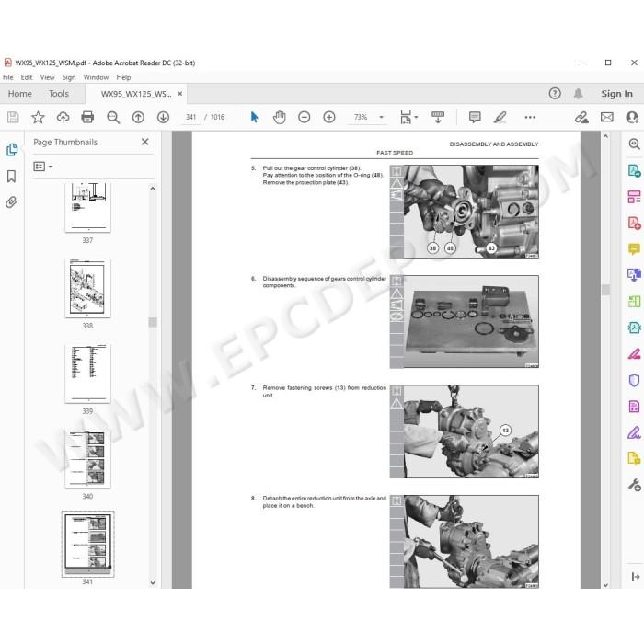
Task: Click the thumbnails panel scrollbar thumb
Action: tap(153, 322)
